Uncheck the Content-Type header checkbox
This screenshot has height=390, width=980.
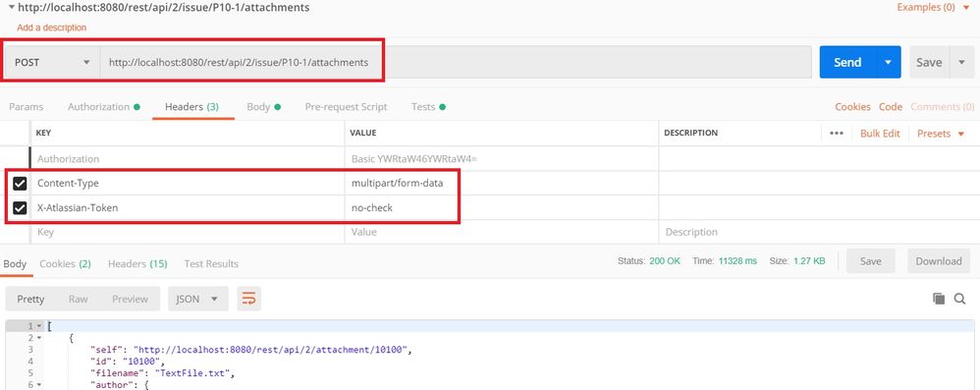(20, 183)
